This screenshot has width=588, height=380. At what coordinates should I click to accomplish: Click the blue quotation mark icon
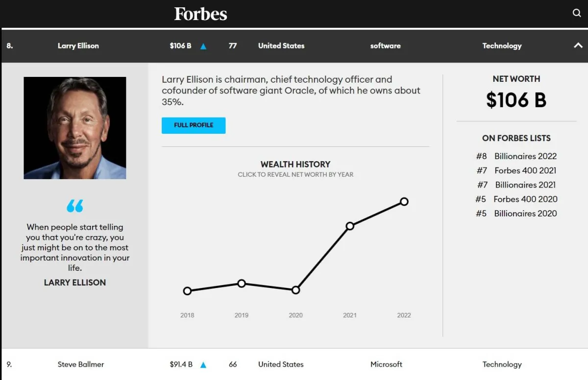pos(75,206)
